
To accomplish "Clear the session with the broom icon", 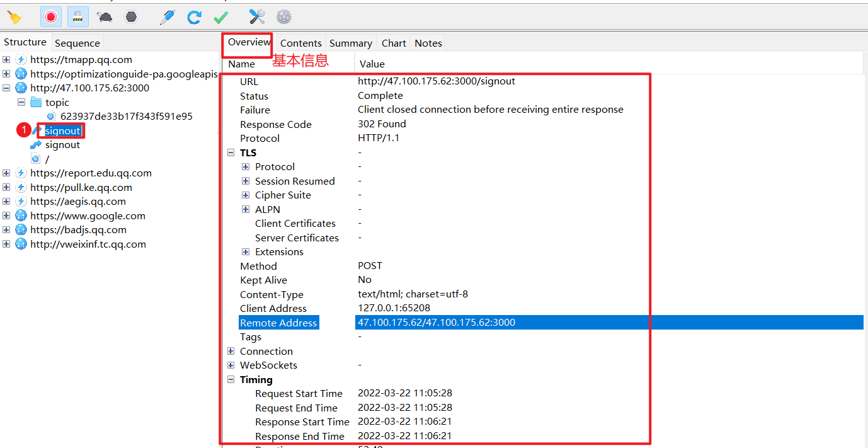I will click(14, 17).
